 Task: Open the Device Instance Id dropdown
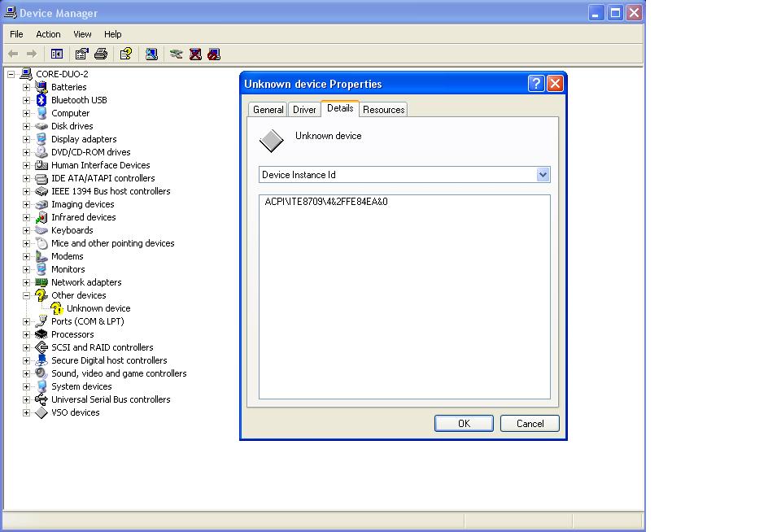point(543,175)
